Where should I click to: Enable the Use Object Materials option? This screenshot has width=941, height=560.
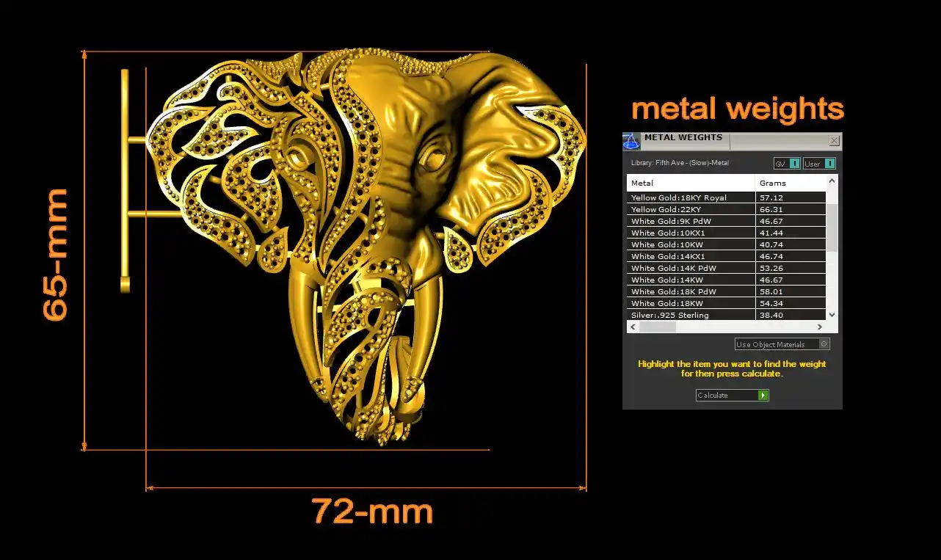[824, 344]
